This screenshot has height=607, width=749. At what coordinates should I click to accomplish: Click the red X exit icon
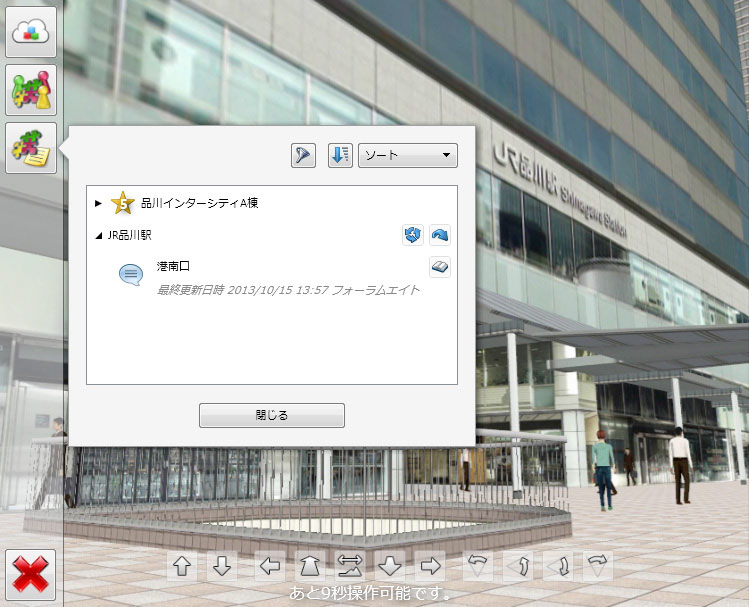31,575
